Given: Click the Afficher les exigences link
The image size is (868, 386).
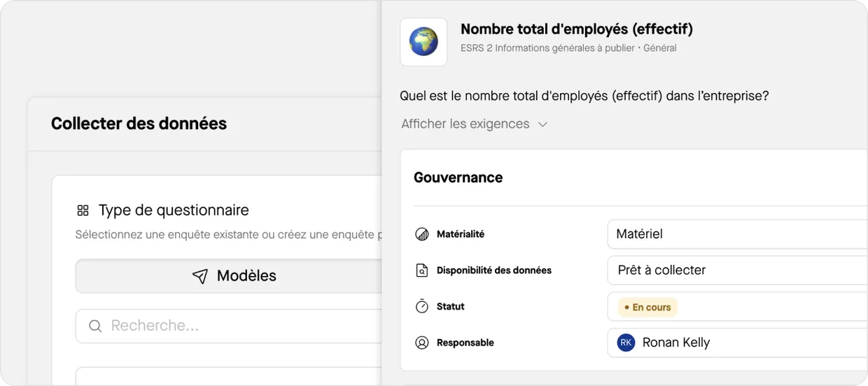Looking at the screenshot, I should (x=465, y=124).
